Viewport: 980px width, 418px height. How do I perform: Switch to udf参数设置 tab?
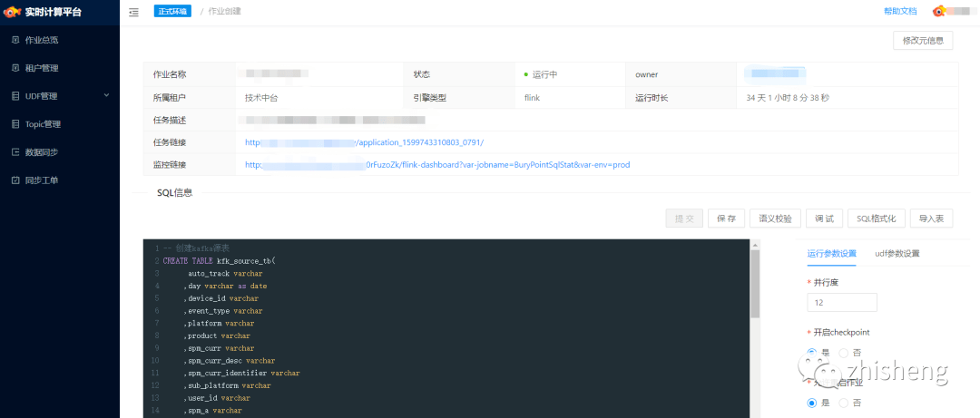click(x=897, y=254)
